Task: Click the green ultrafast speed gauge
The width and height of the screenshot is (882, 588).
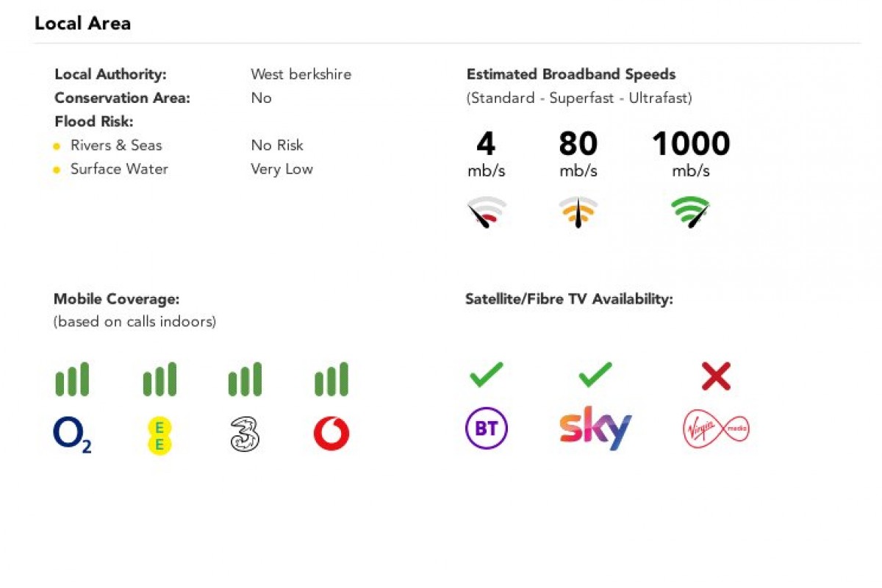Action: (691, 212)
